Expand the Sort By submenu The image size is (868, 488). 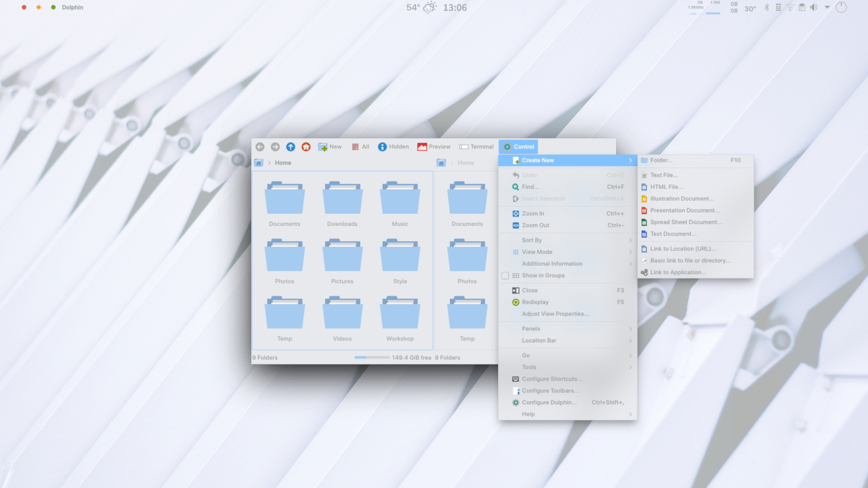coord(567,240)
